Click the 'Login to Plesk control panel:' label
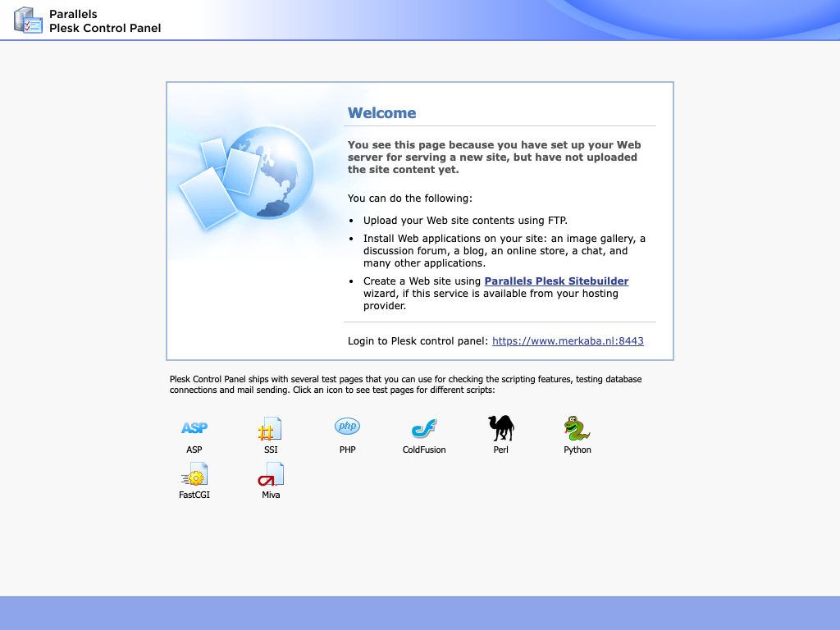This screenshot has height=630, width=840. click(x=418, y=341)
